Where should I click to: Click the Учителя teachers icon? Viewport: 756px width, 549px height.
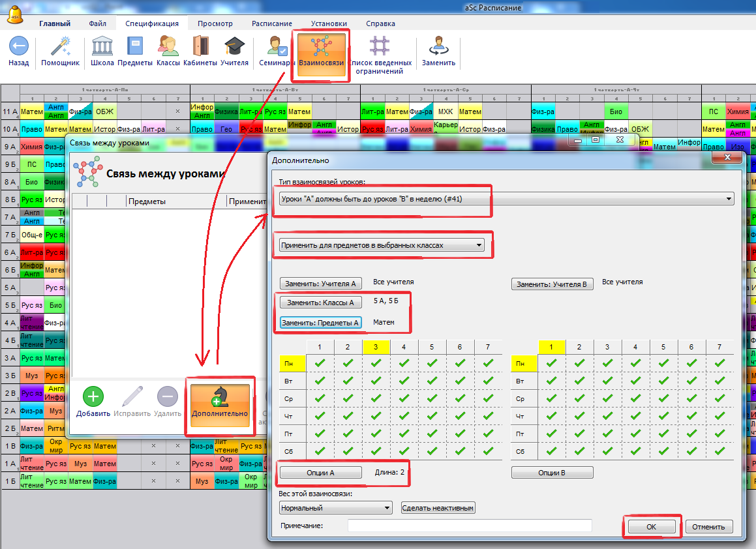coord(234,47)
